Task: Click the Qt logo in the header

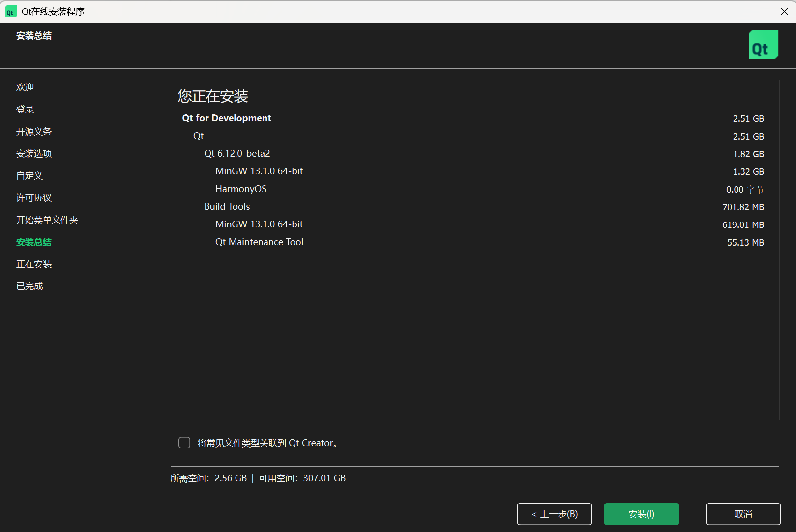Action: (763, 45)
